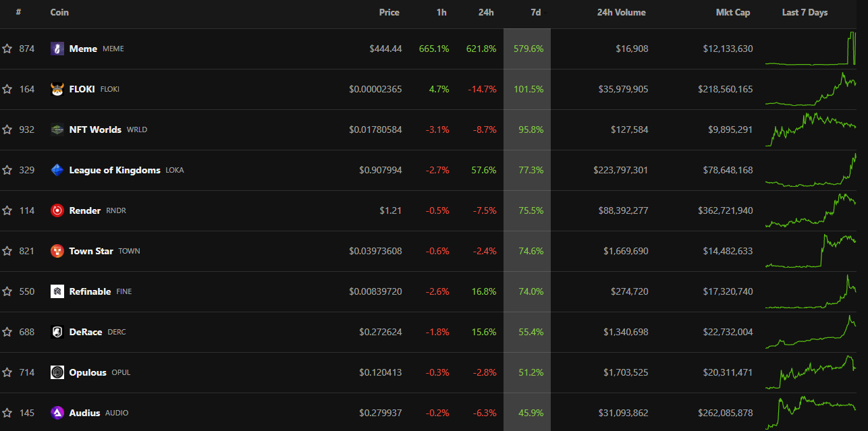868x431 pixels.
Task: Click the League of Kingdoms logo
Action: (x=57, y=170)
